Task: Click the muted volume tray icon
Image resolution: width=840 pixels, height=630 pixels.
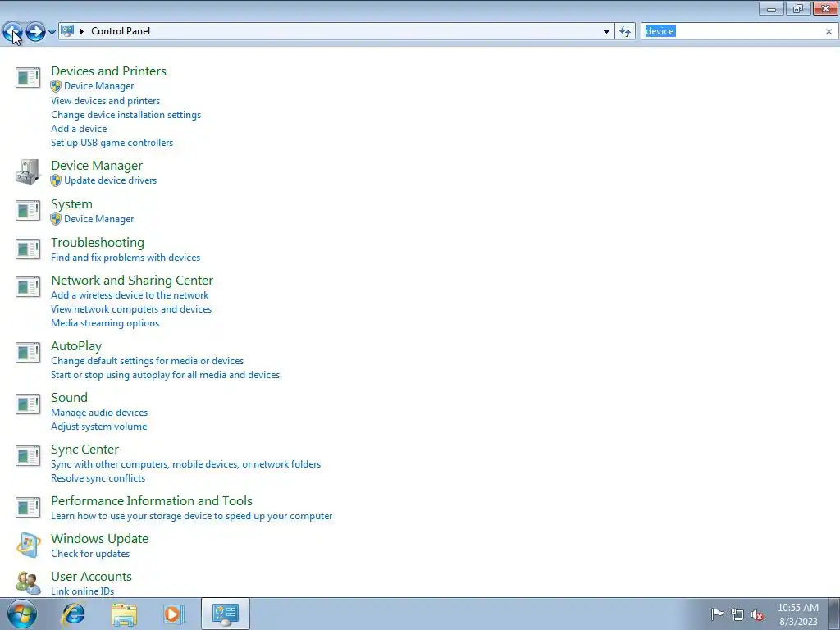Action: point(757,615)
